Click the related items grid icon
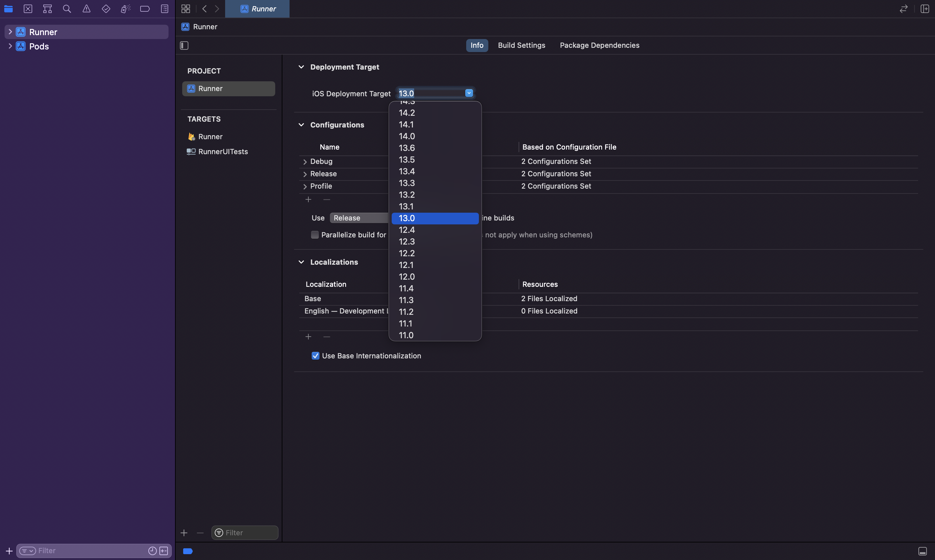 pyautogui.click(x=186, y=9)
